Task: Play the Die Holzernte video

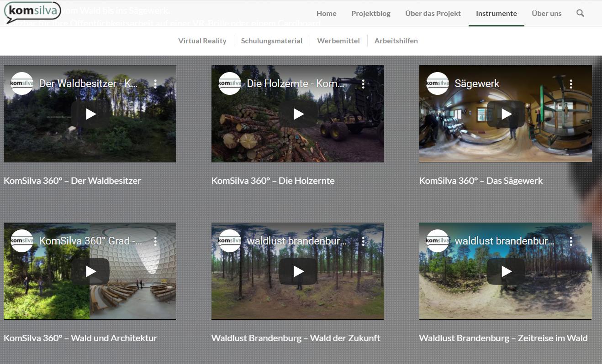Action: pyautogui.click(x=298, y=114)
